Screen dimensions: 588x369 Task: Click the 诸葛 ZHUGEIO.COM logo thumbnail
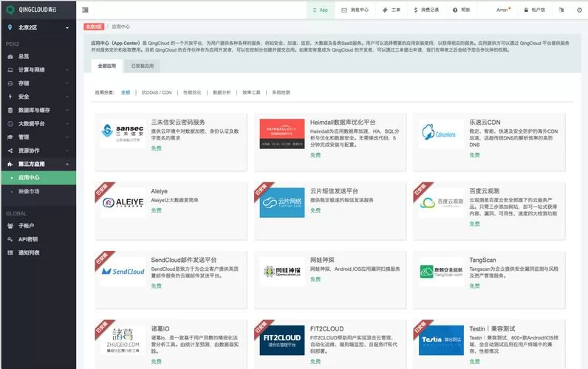pyautogui.click(x=123, y=340)
